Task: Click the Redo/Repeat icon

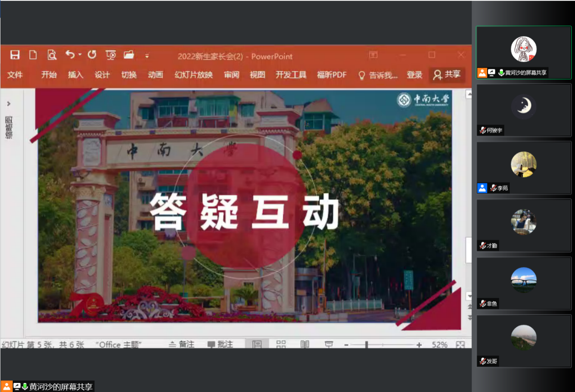Action: point(92,55)
